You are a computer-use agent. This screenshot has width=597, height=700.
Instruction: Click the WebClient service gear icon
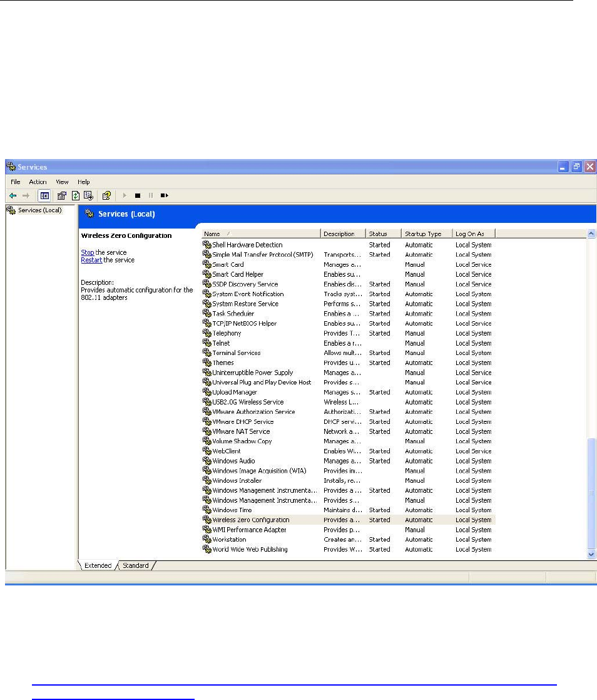pos(207,451)
